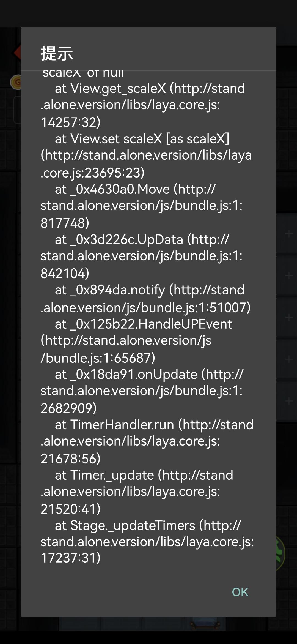Image resolution: width=297 pixels, height=644 pixels.
Task: Tap the green round icon at right edge
Action: coord(281,553)
